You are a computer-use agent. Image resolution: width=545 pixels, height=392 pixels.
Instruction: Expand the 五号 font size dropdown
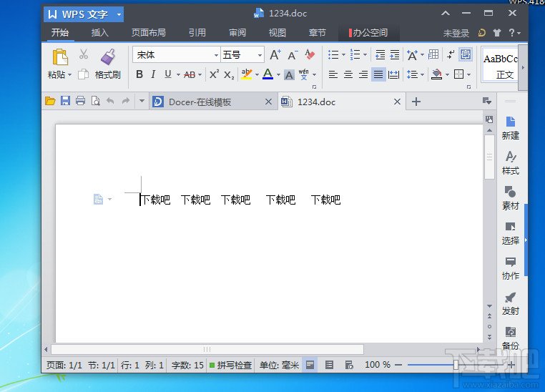[260, 55]
